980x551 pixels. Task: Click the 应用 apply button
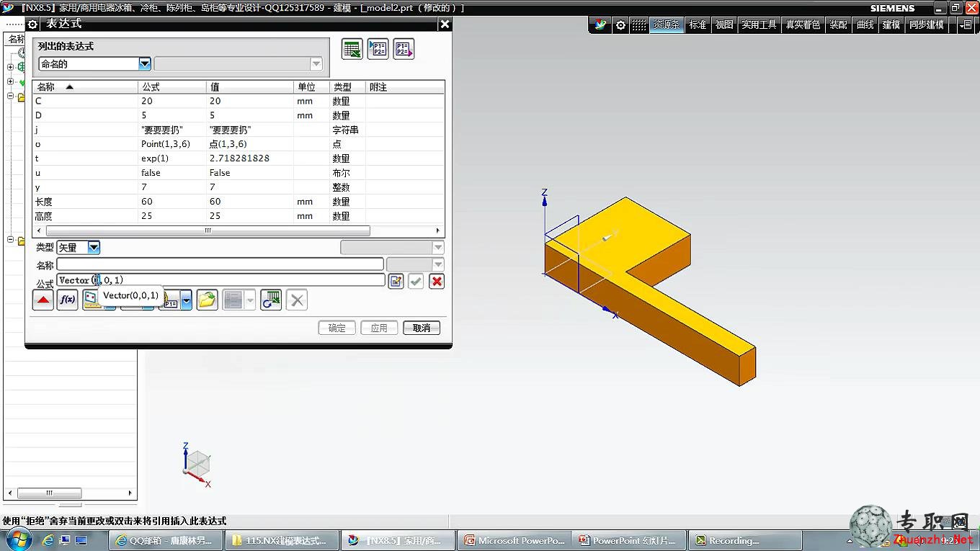pos(379,328)
